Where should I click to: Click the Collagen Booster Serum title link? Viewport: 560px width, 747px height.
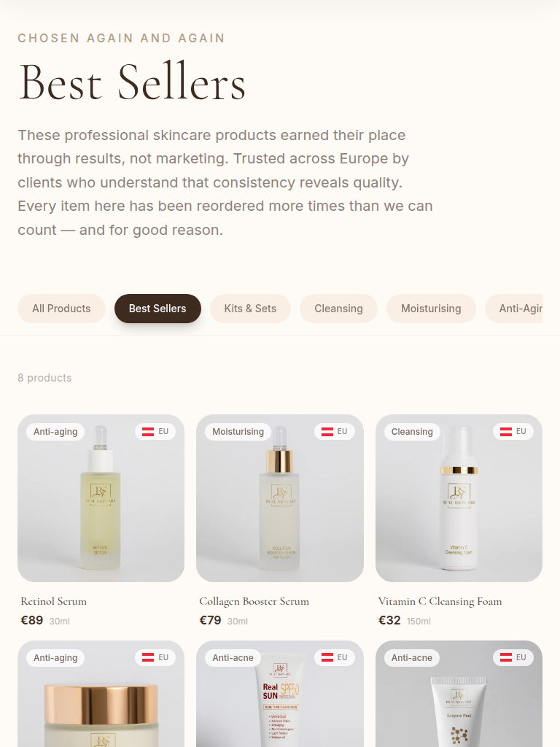click(x=254, y=602)
